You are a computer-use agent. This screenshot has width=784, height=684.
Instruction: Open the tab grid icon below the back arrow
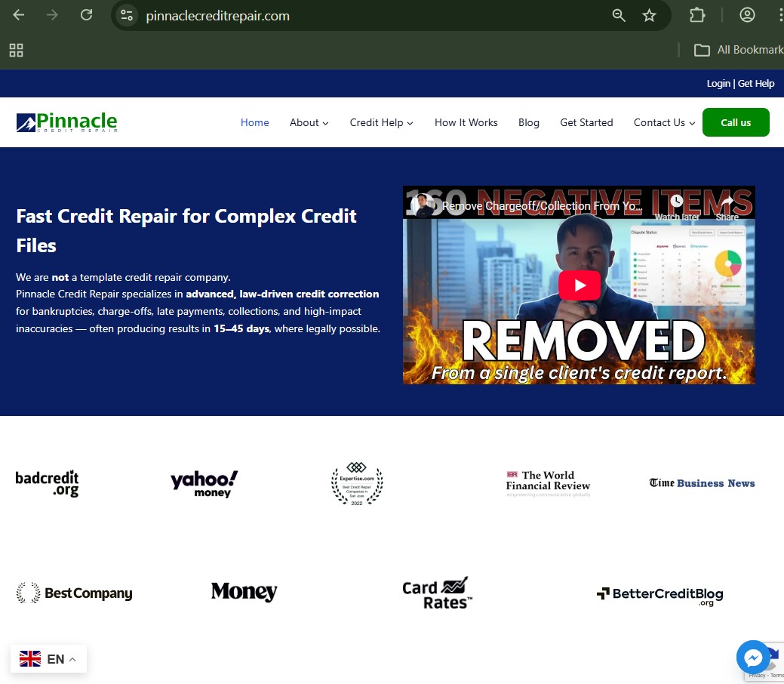pos(16,50)
